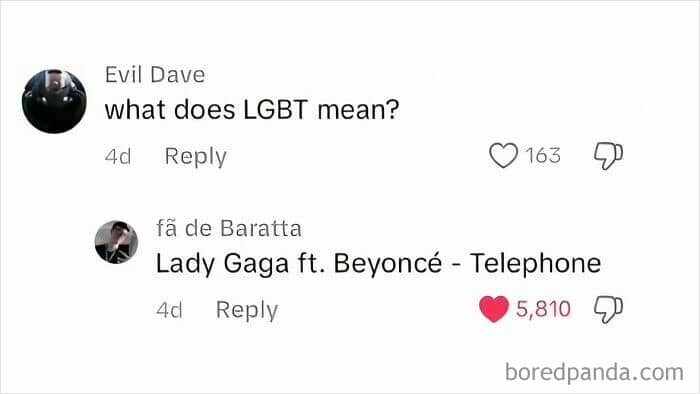Click the word mean? in Evil Dave's comment
The image size is (700, 394).
(358, 109)
